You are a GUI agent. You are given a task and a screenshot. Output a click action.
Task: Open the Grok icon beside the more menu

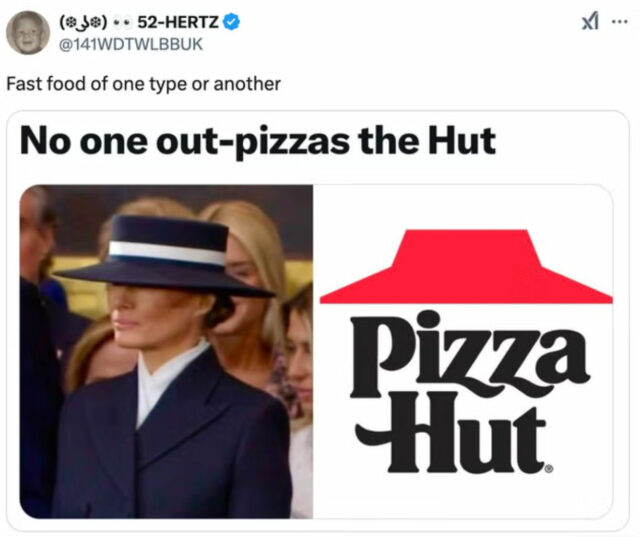590,22
